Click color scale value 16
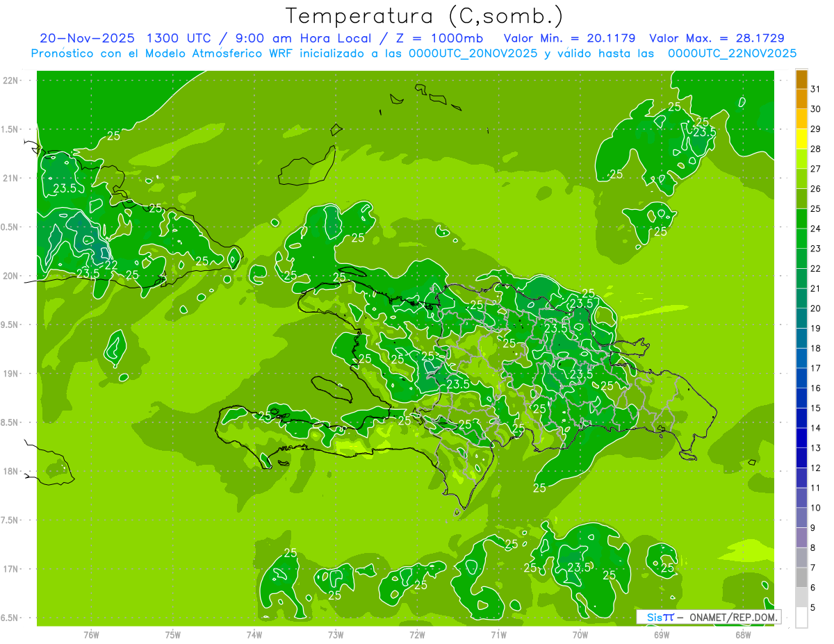 tap(815, 388)
